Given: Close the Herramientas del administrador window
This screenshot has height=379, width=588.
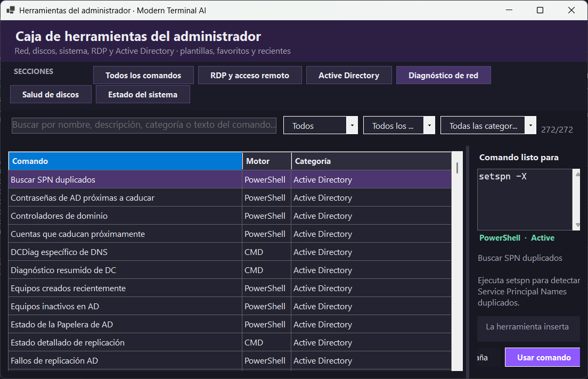Looking at the screenshot, I should 571,10.
